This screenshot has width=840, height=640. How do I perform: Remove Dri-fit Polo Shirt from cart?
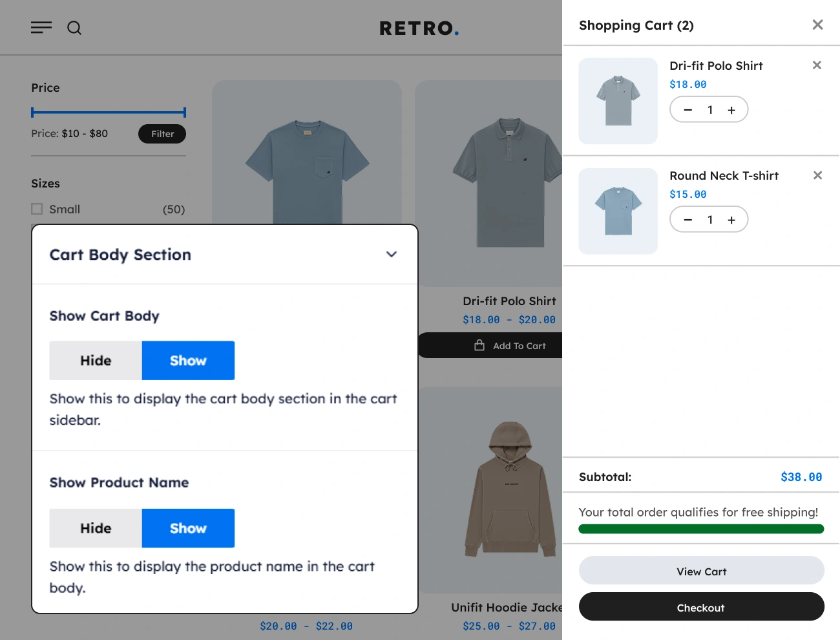pyautogui.click(x=817, y=65)
